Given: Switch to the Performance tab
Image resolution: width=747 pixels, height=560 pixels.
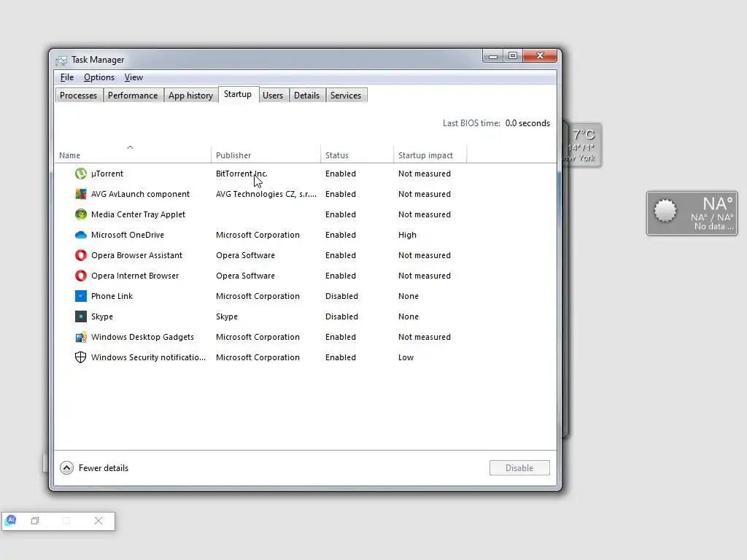Looking at the screenshot, I should tap(133, 96).
